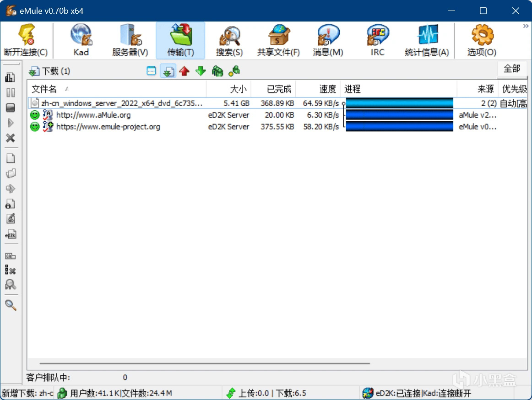Screen dimensions: 532x400
Task: Click the file icon of the windows_server download
Action: coord(34,103)
